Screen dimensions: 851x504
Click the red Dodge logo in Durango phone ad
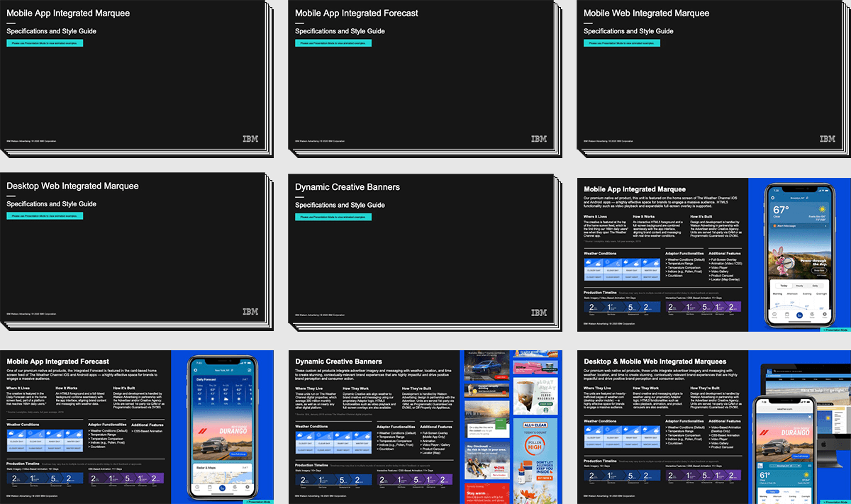[203, 430]
